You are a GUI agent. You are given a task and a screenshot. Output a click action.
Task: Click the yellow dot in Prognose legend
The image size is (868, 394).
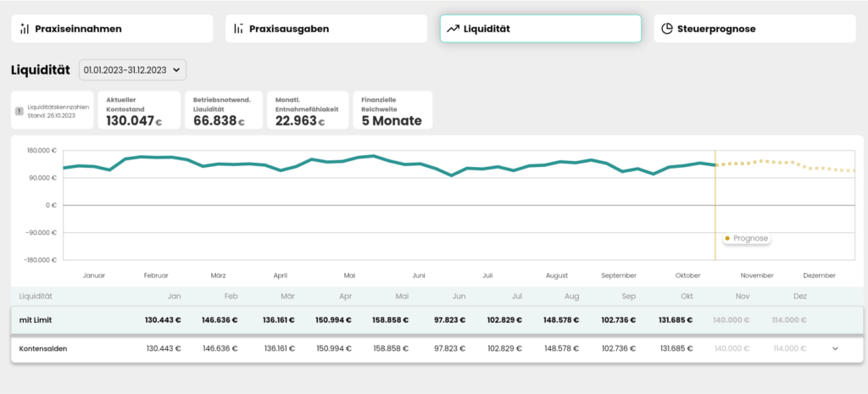(x=727, y=238)
